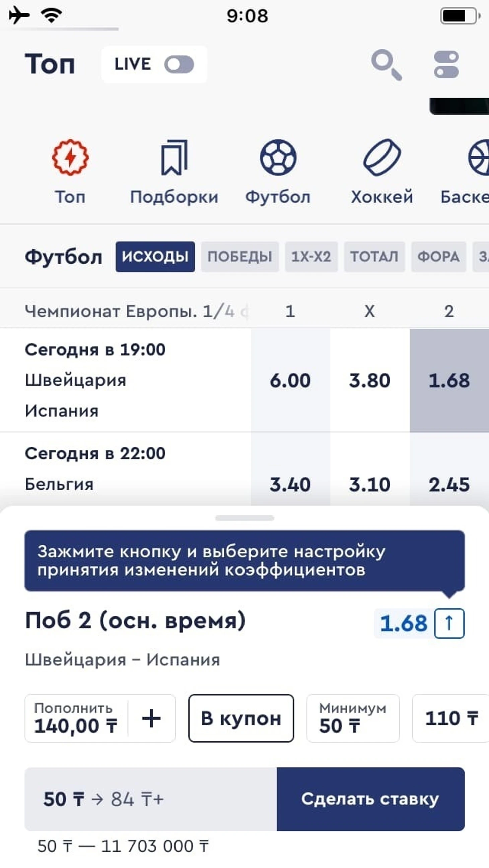Select the Минимум 50 ₸ stake preset
Image resolution: width=489 pixels, height=868 pixels.
(353, 718)
